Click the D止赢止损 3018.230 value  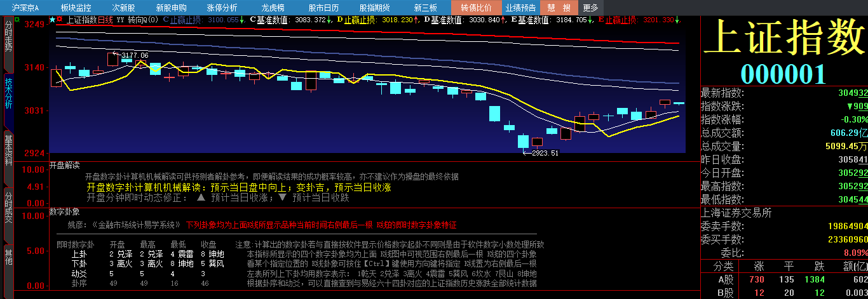377,20
